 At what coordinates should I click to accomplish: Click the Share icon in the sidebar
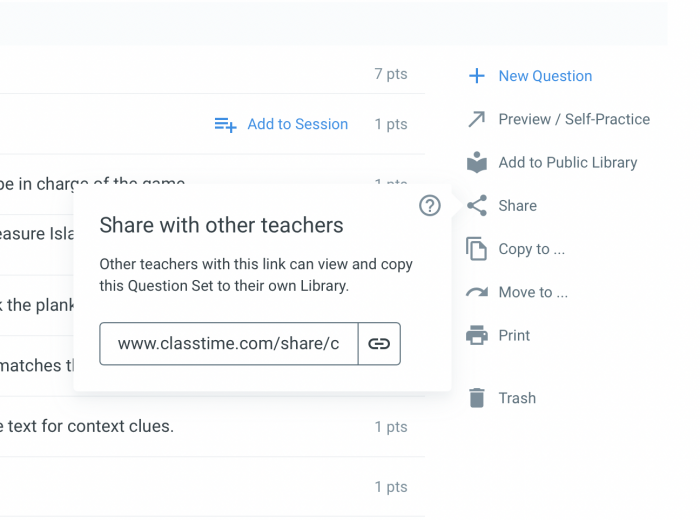tap(477, 205)
